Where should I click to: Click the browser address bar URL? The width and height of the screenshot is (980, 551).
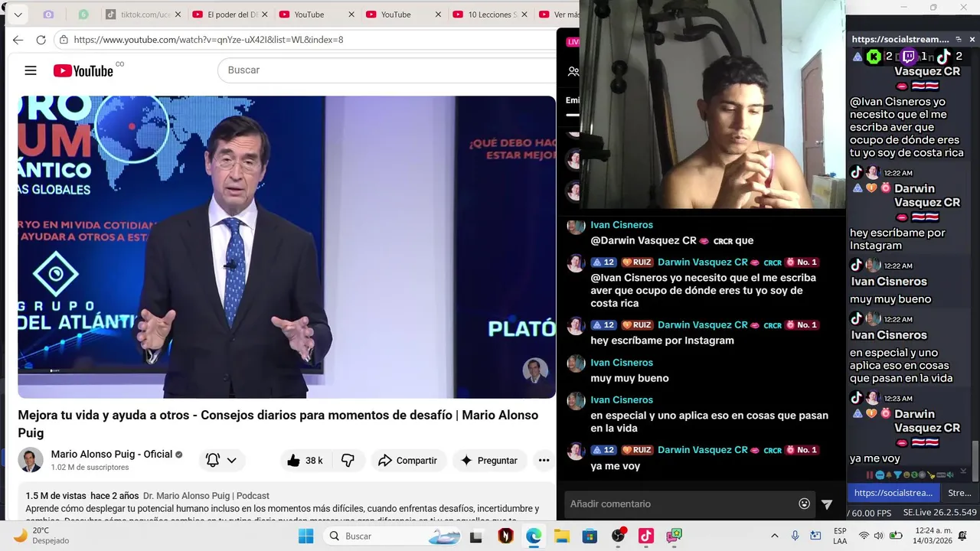pyautogui.click(x=208, y=40)
